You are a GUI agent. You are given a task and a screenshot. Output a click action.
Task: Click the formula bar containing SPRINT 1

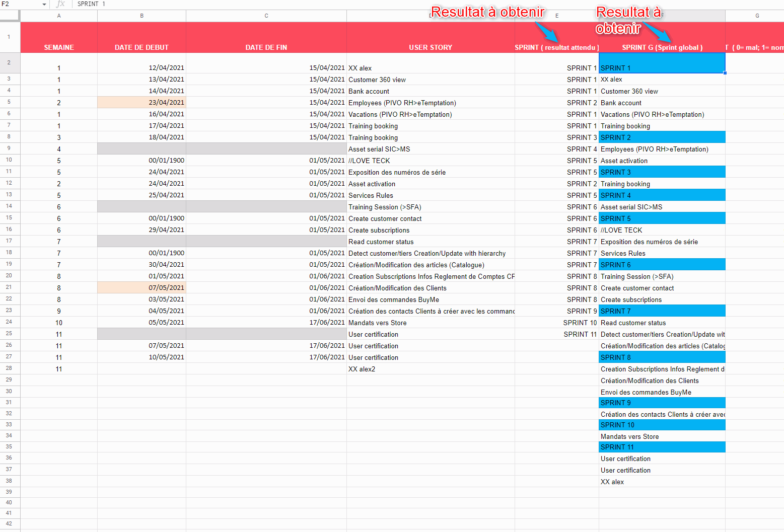click(428, 4)
